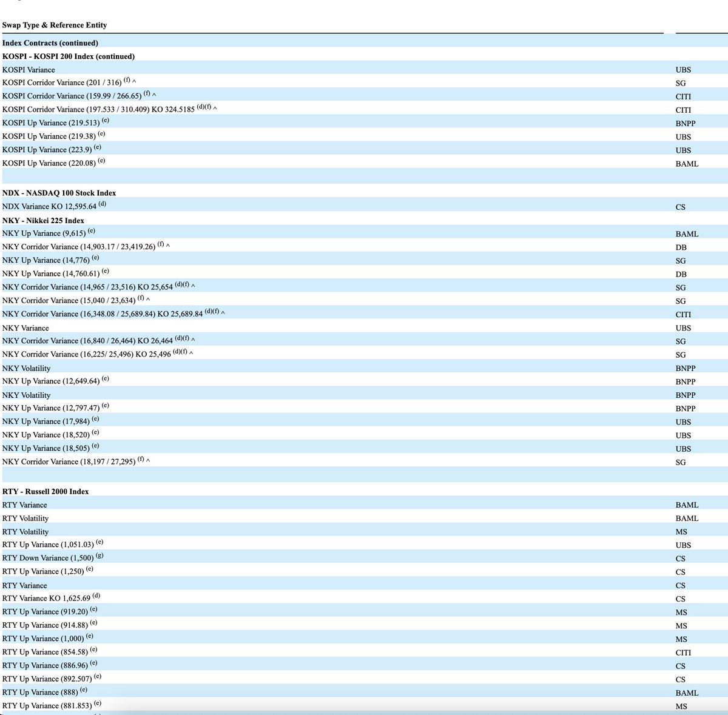Image resolution: width=728 pixels, height=715 pixels.
Task: Select 'RTY Up Variance (892.507)' row
Action: [x=364, y=678]
